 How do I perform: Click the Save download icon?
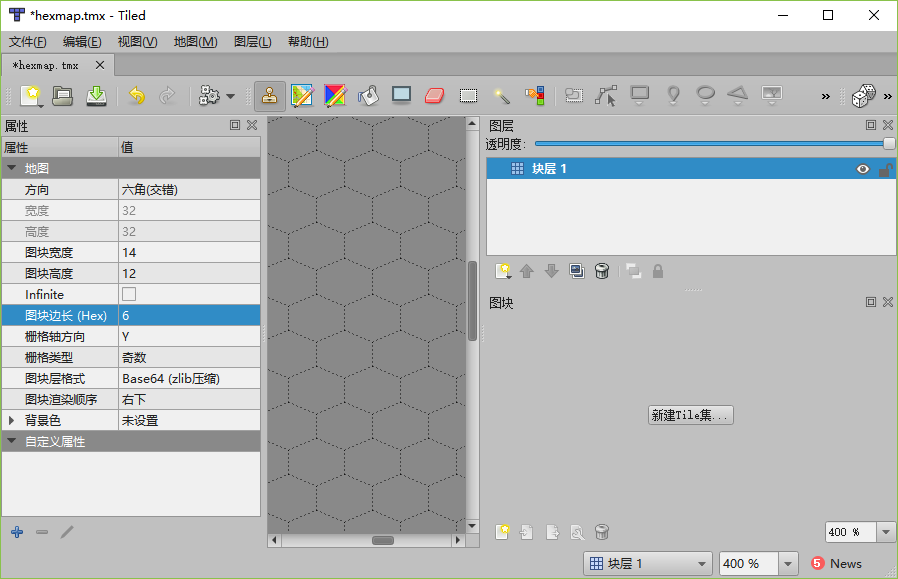(x=96, y=96)
